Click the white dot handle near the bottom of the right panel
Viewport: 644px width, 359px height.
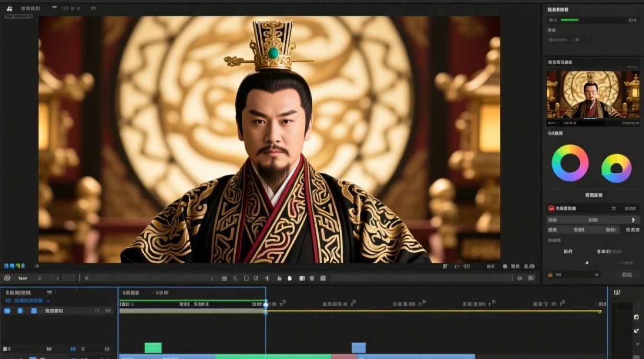pyautogui.click(x=587, y=263)
